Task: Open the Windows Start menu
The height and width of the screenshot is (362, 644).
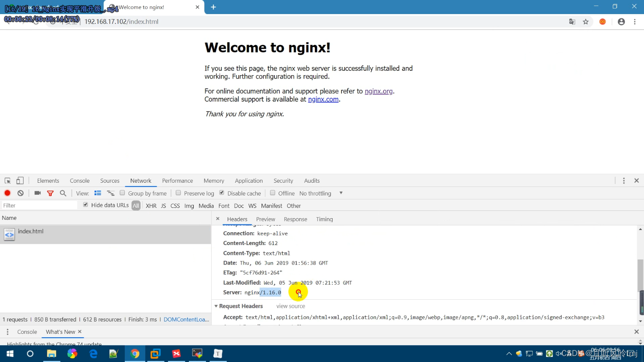Action: pyautogui.click(x=10, y=353)
